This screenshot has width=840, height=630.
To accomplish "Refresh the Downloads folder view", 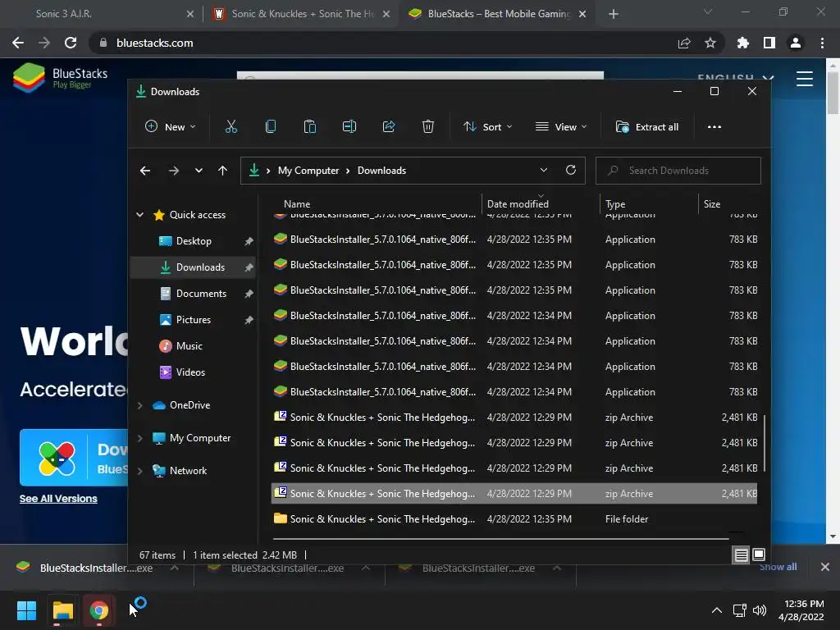I will pyautogui.click(x=571, y=171).
